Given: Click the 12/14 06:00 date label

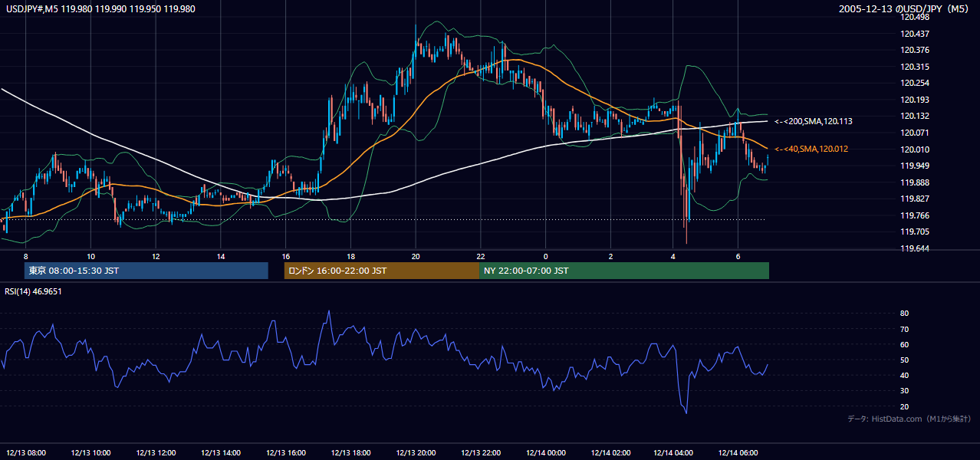Looking at the screenshot, I should [x=738, y=452].
